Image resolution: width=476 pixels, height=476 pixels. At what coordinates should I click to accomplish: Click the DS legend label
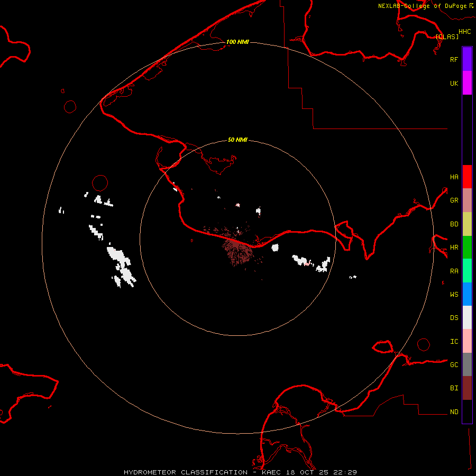coord(454,317)
